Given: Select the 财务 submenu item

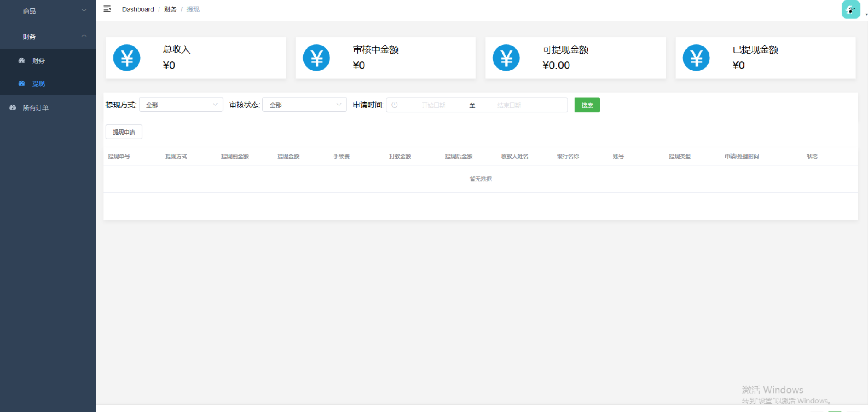Looking at the screenshot, I should click(38, 61).
